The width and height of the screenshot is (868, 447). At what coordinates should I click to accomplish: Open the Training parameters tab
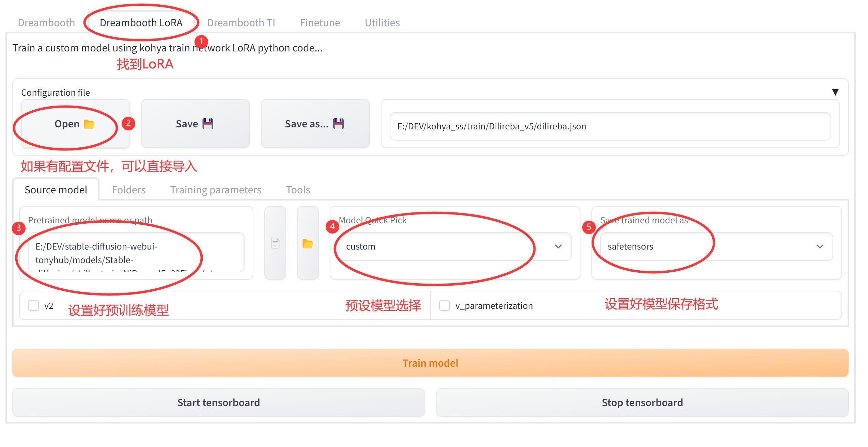pyautogui.click(x=216, y=190)
